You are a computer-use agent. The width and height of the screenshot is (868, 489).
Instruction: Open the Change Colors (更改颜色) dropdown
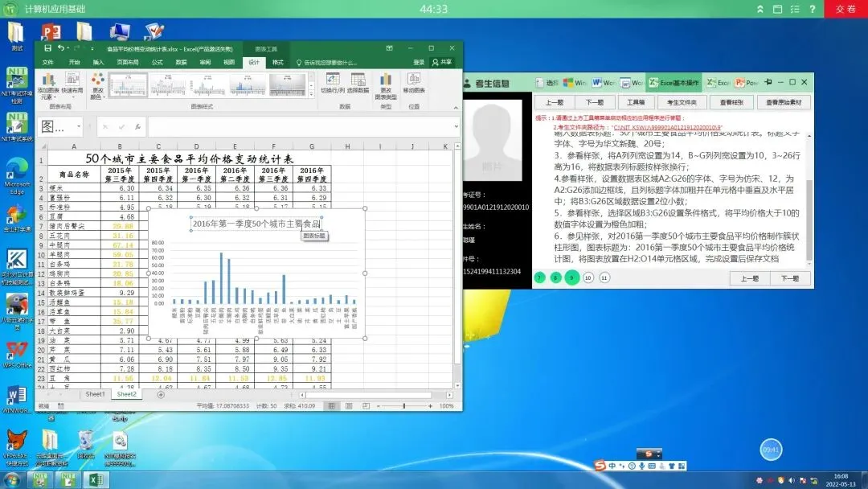(x=97, y=86)
